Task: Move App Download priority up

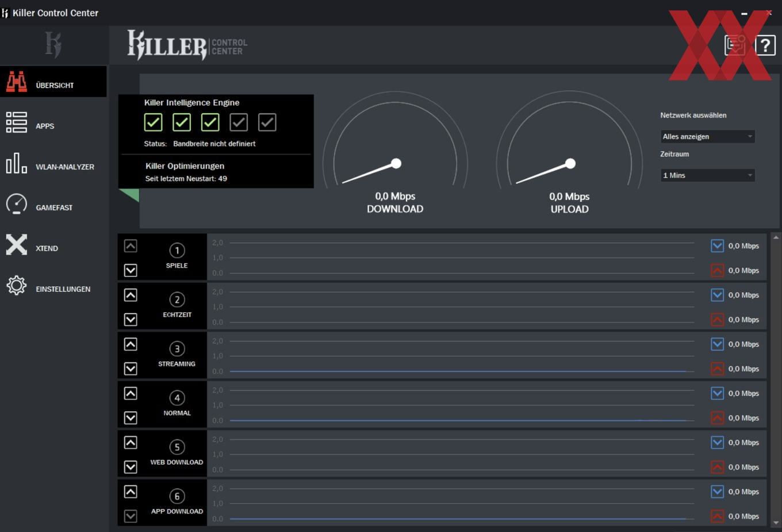Action: (131, 492)
